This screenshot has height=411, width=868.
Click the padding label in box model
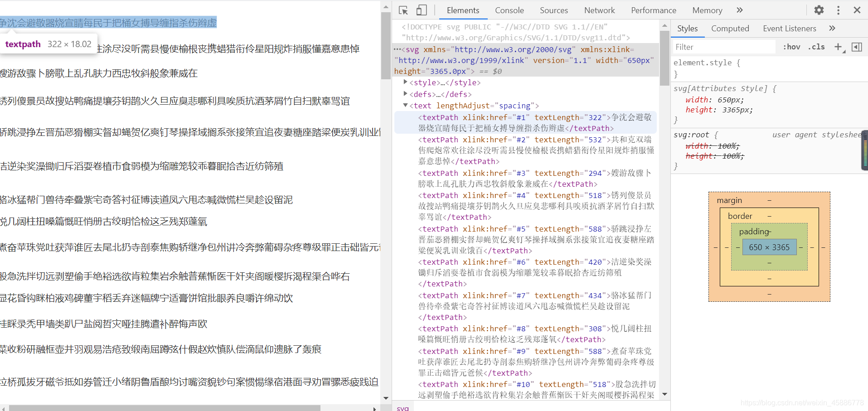coord(754,232)
